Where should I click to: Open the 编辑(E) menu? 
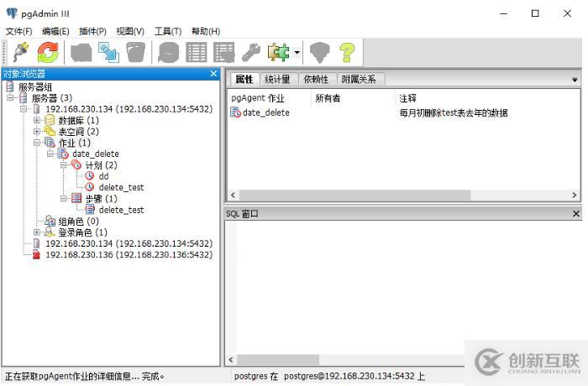(55, 31)
